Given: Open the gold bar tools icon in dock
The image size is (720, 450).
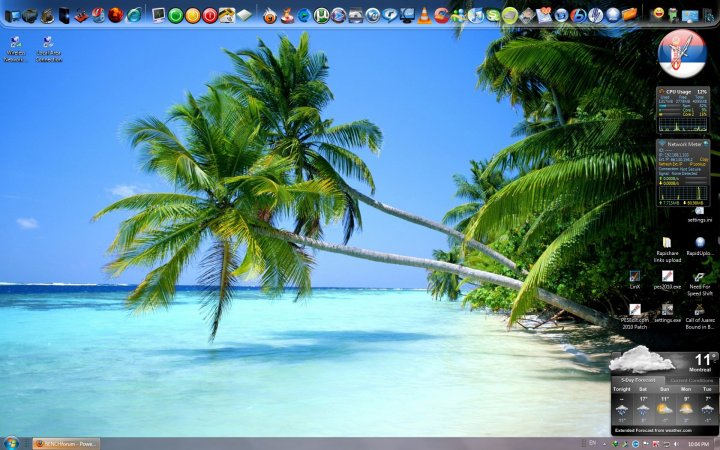Looking at the screenshot, I should point(227,16).
